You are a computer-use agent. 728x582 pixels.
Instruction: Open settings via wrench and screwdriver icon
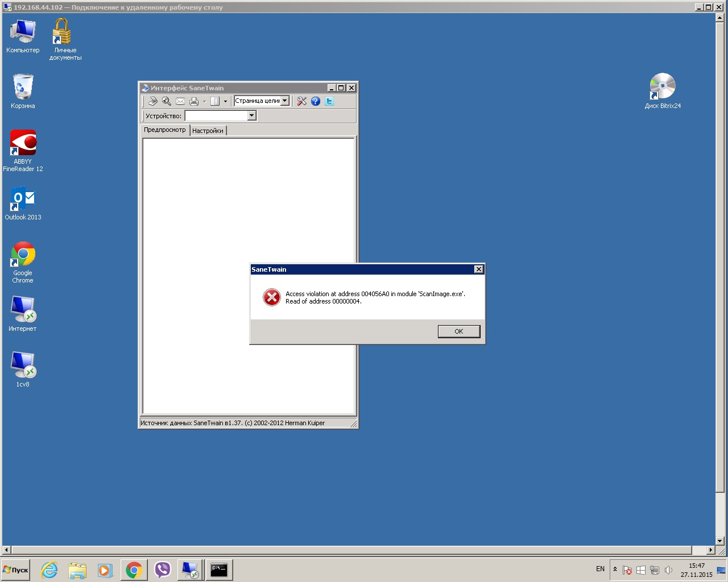pos(301,101)
